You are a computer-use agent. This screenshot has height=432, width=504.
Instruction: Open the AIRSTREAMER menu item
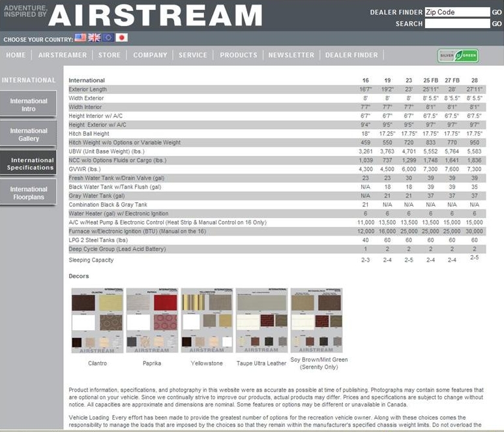click(x=63, y=55)
